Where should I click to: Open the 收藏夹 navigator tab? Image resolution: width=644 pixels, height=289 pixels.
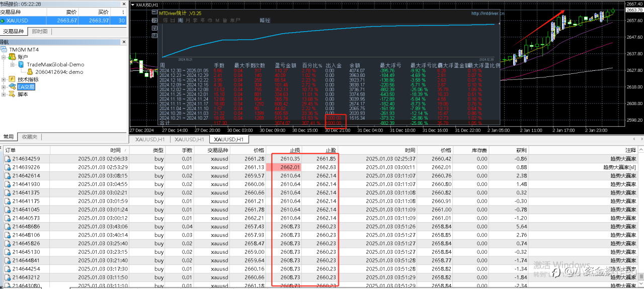(x=30, y=137)
